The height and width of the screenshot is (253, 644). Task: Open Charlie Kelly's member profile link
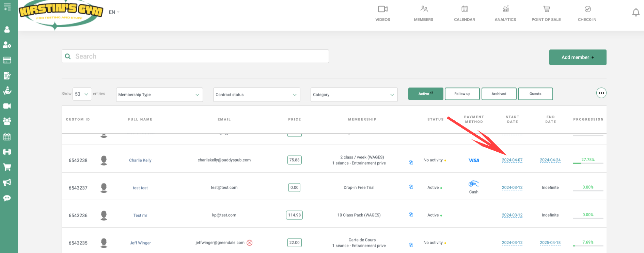point(140,160)
